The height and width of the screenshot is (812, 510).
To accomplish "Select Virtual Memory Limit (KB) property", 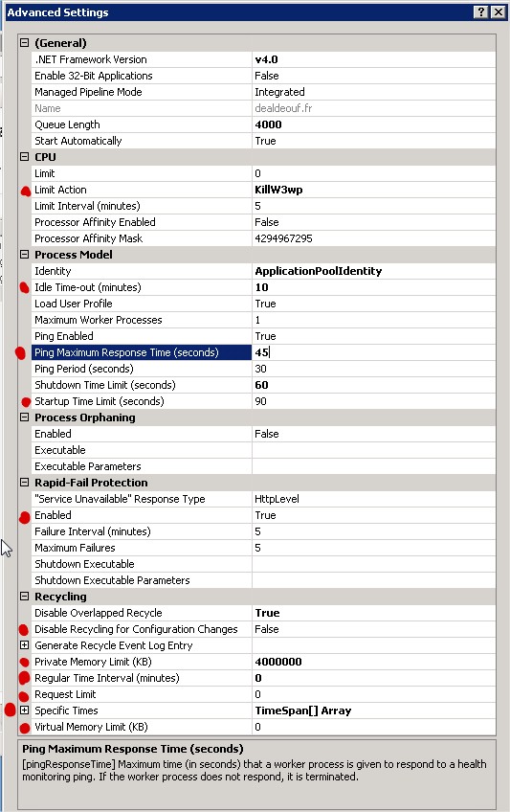I will (x=142, y=727).
